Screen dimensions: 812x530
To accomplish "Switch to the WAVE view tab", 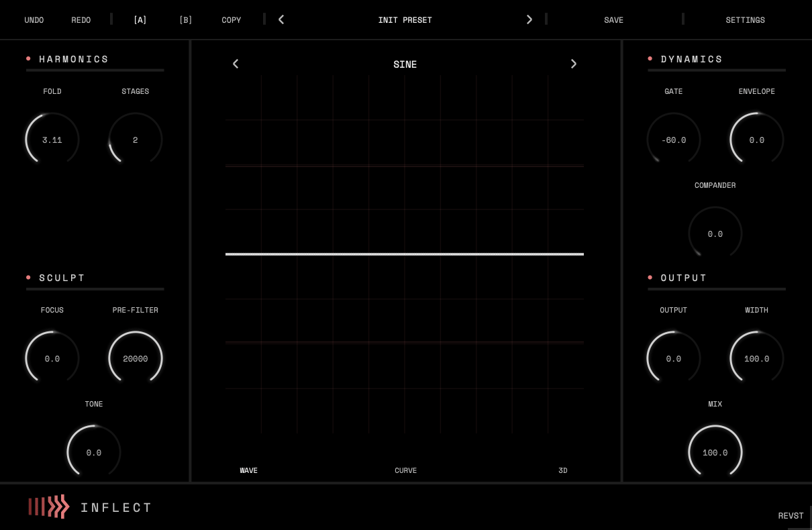I will point(249,471).
